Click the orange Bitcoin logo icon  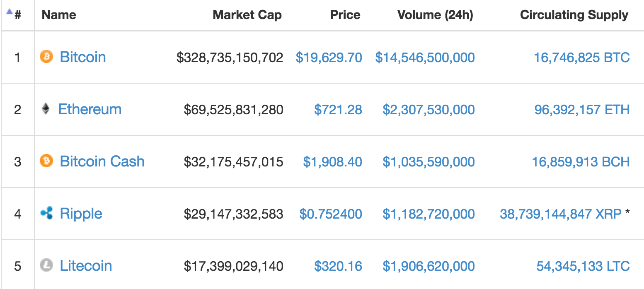click(46, 56)
